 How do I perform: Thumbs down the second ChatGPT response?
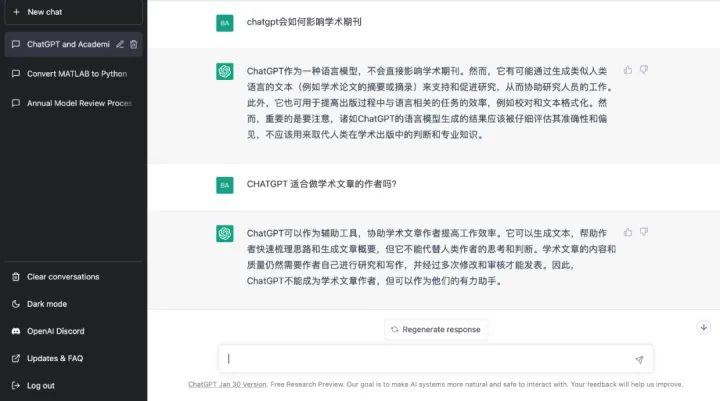tap(644, 232)
